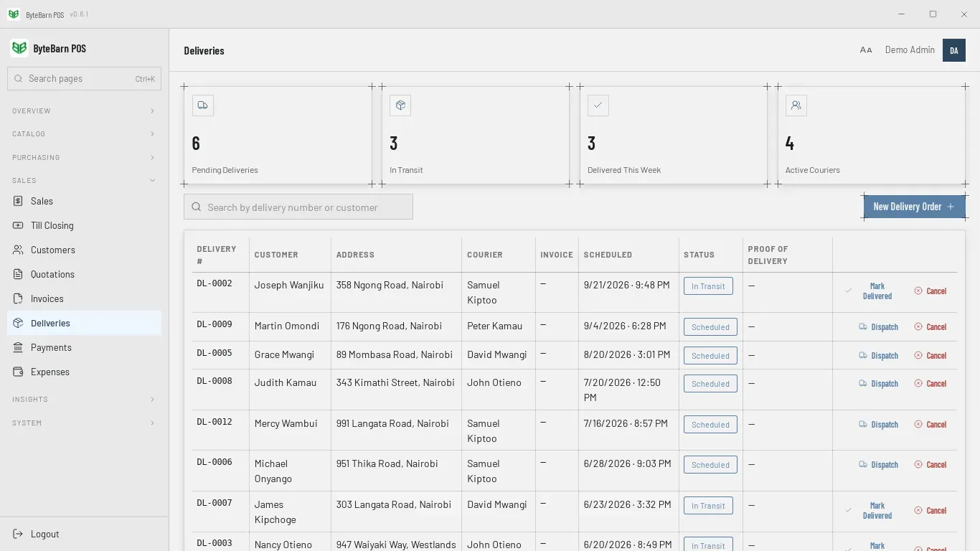The image size is (980, 551).
Task: Click the Deliveries box icon in sidebar
Action: click(18, 323)
